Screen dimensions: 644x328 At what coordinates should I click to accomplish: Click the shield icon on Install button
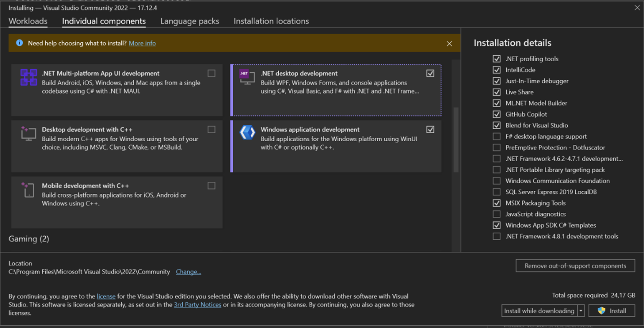click(x=602, y=310)
